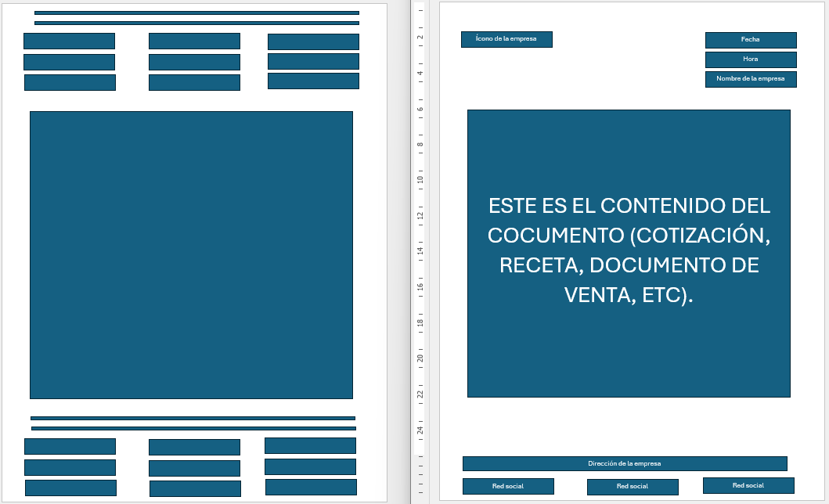
Task: Click center rectangle of left page header grid
Action: [194, 62]
